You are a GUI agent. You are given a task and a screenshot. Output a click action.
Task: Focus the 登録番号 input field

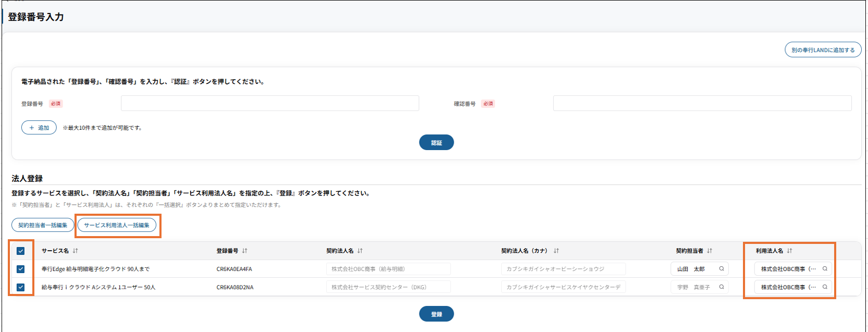pyautogui.click(x=270, y=103)
